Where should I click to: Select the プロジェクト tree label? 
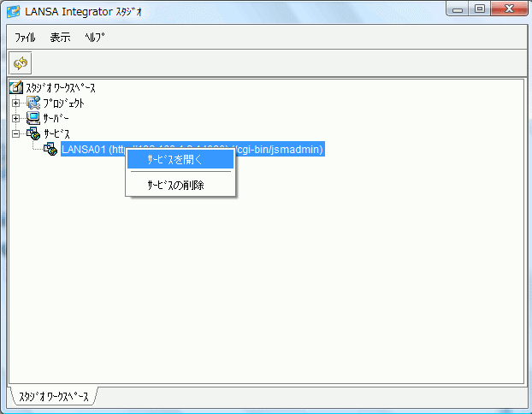click(x=63, y=103)
